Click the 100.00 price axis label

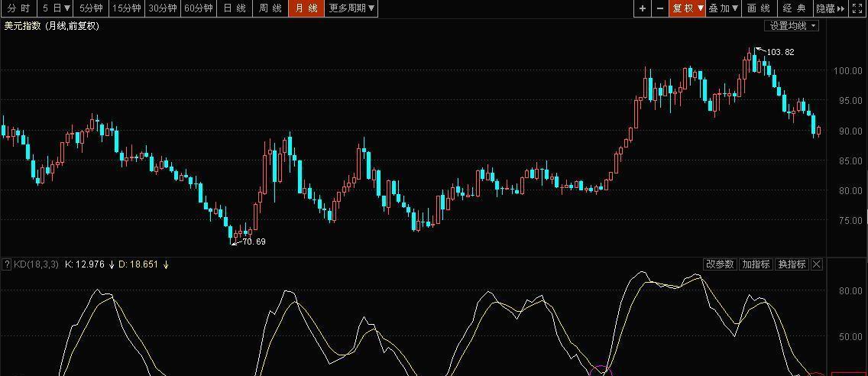(x=847, y=70)
